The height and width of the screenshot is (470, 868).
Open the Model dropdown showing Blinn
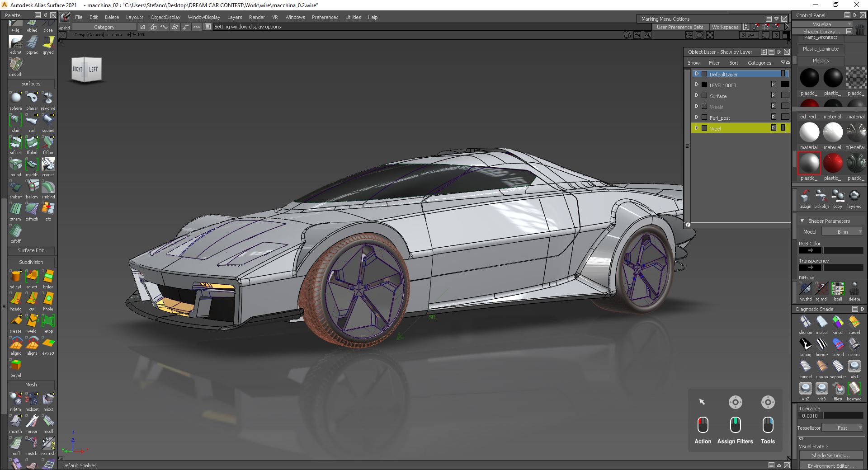click(x=843, y=231)
